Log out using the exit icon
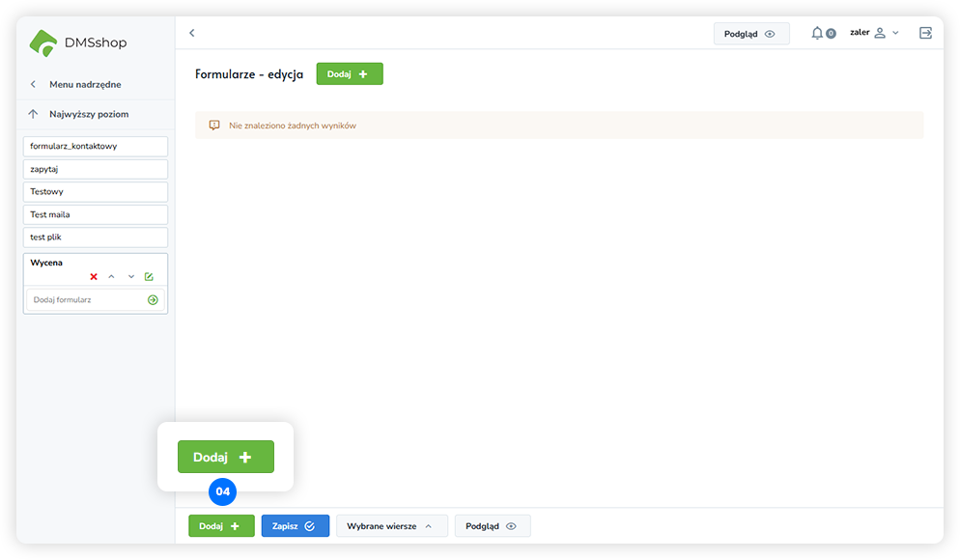This screenshot has width=960, height=560. point(925,33)
